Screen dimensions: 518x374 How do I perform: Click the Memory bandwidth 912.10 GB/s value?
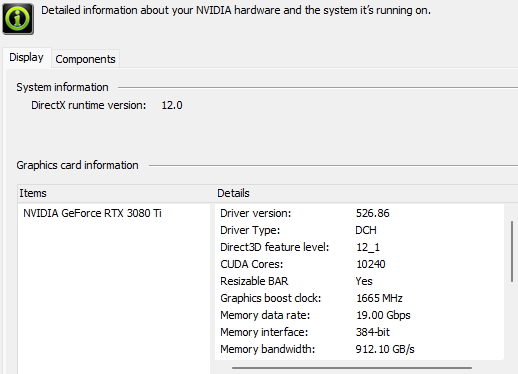(x=385, y=349)
